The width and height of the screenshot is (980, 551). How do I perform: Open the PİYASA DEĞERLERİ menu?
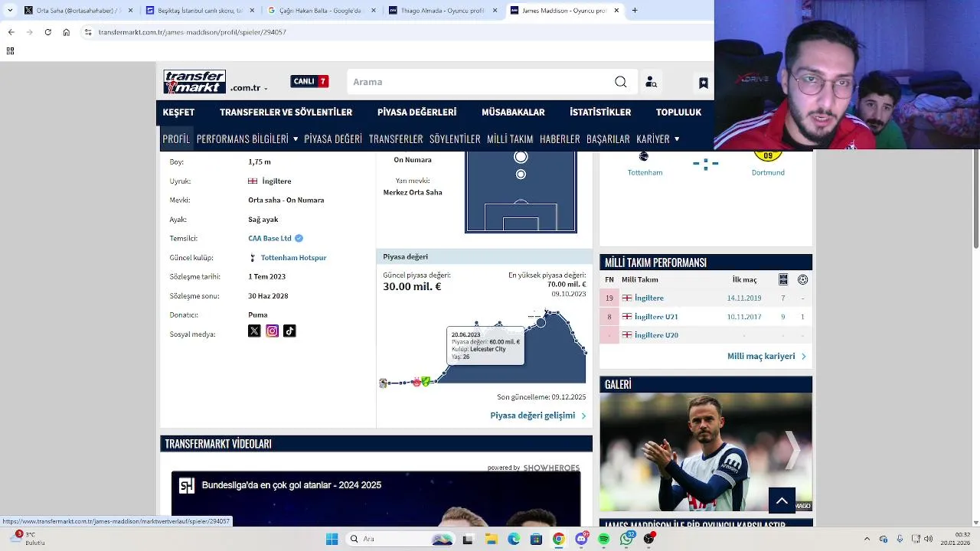pyautogui.click(x=416, y=112)
